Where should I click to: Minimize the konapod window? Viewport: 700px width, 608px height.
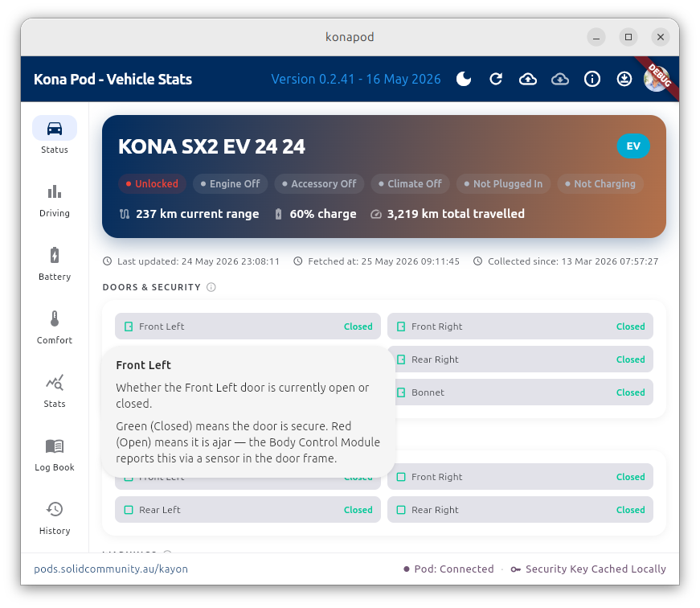[596, 37]
